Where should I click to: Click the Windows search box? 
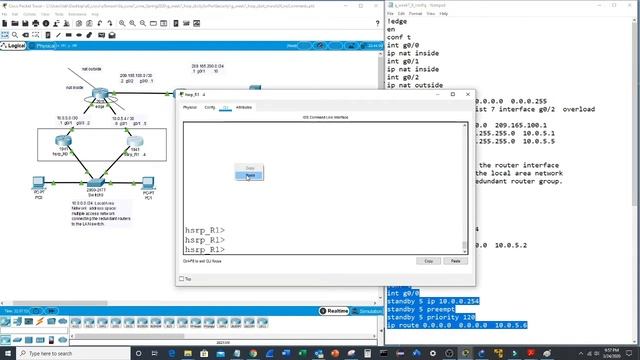(73, 353)
